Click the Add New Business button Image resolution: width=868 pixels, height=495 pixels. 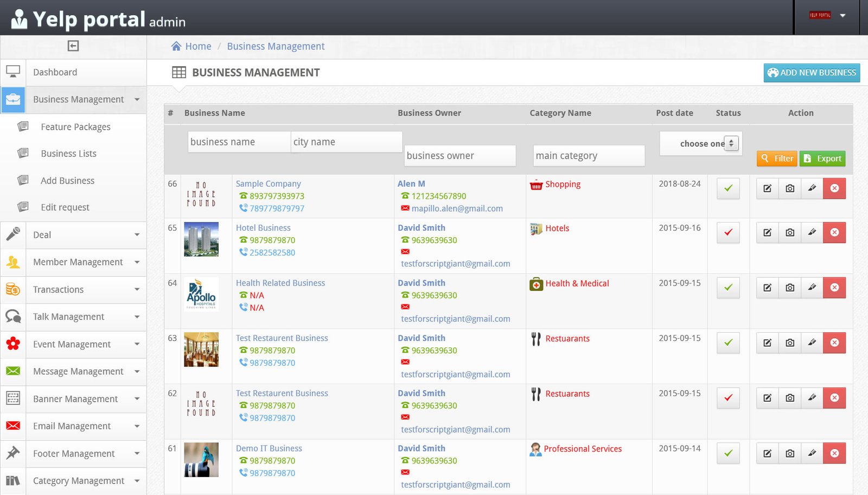pyautogui.click(x=812, y=73)
